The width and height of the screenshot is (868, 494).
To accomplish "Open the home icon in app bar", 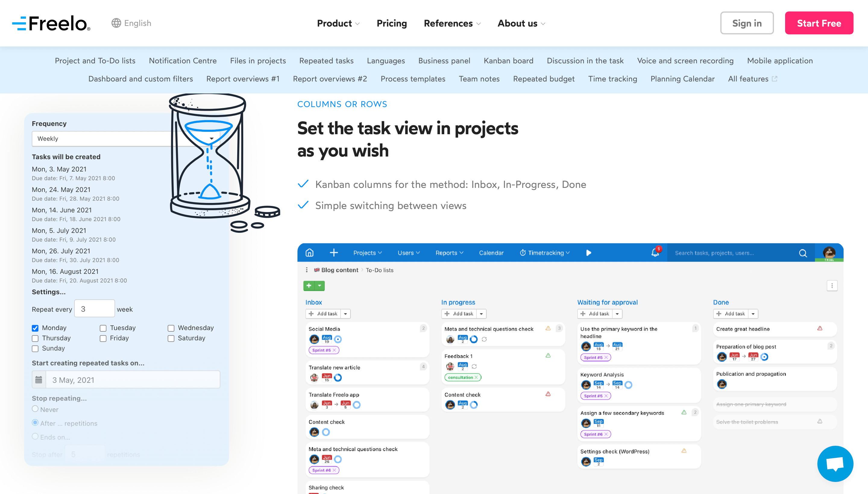I will [309, 253].
